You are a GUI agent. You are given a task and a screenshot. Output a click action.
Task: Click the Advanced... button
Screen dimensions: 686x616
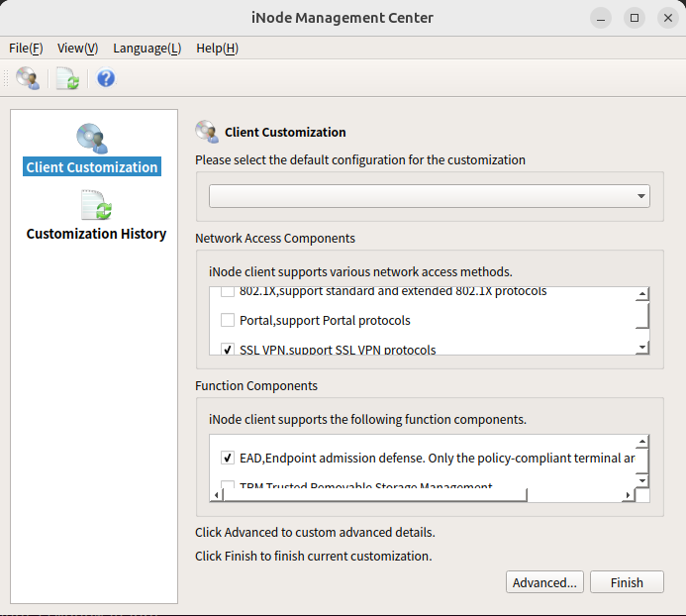coord(544,582)
